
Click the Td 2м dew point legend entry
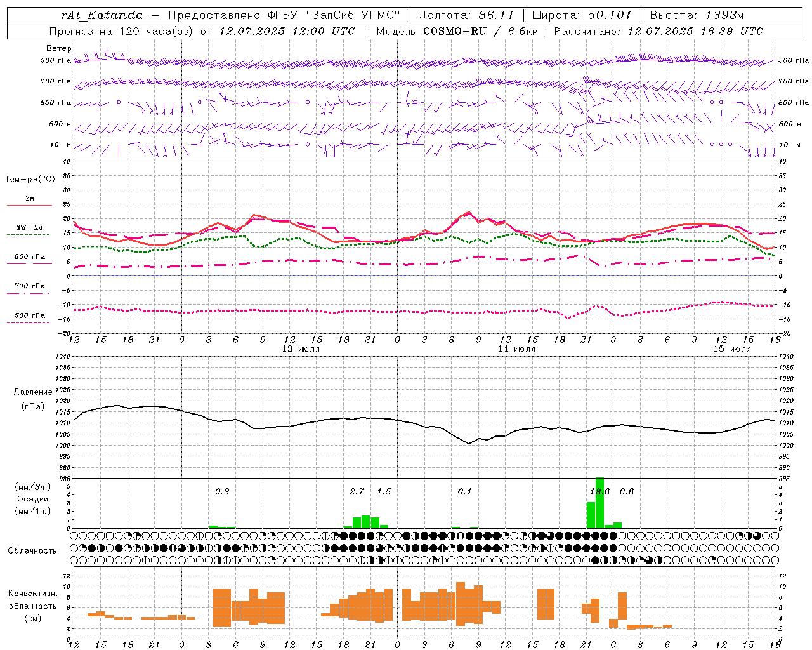[29, 227]
